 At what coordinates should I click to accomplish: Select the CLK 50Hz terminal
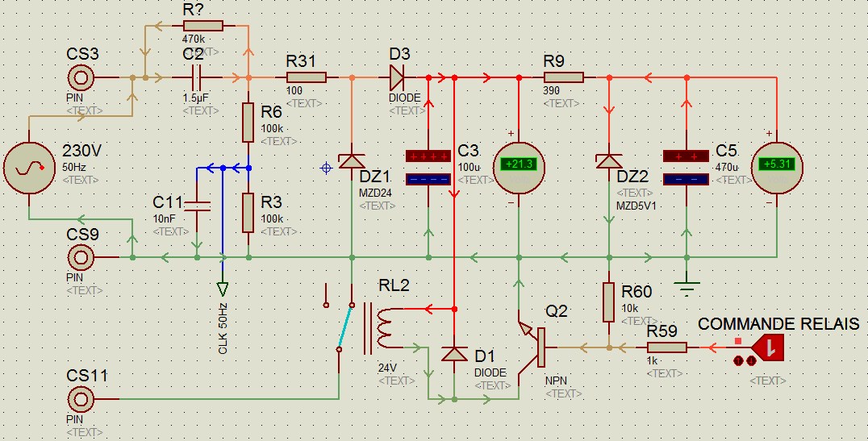pos(223,289)
